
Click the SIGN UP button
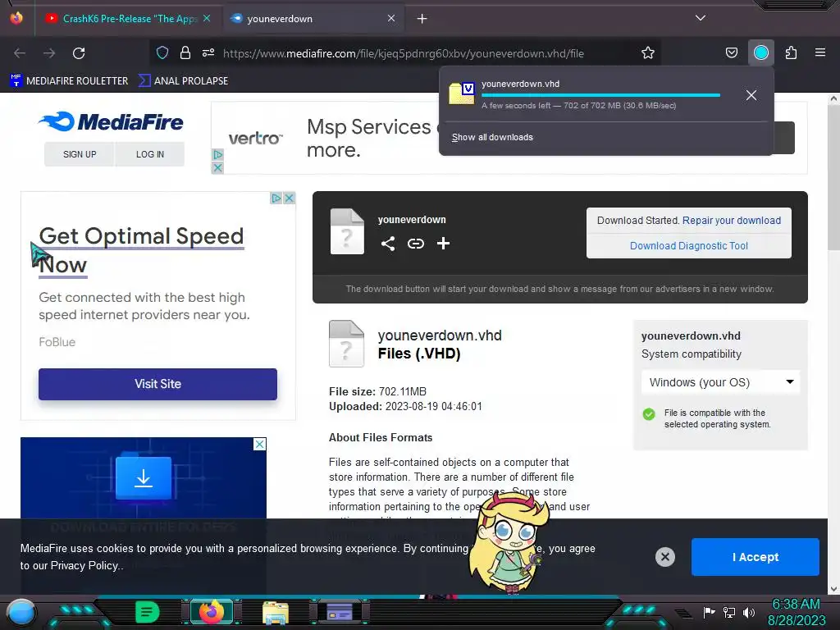[80, 154]
